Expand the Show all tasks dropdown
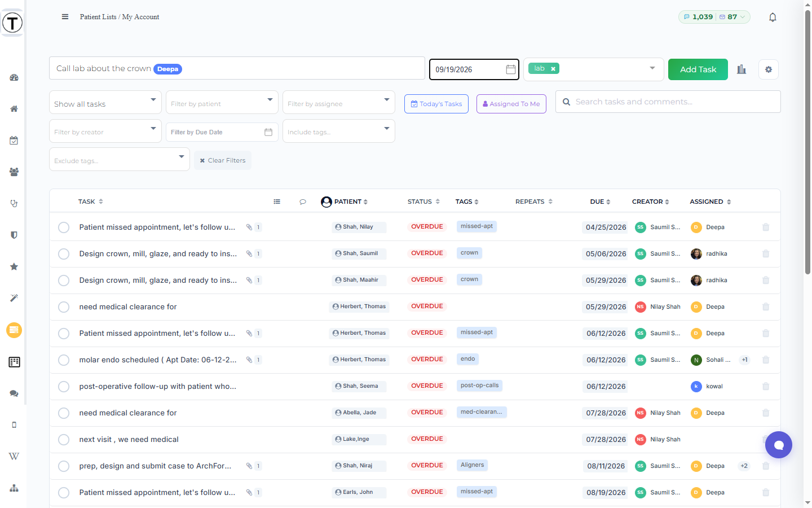The image size is (812, 508). tap(105, 102)
